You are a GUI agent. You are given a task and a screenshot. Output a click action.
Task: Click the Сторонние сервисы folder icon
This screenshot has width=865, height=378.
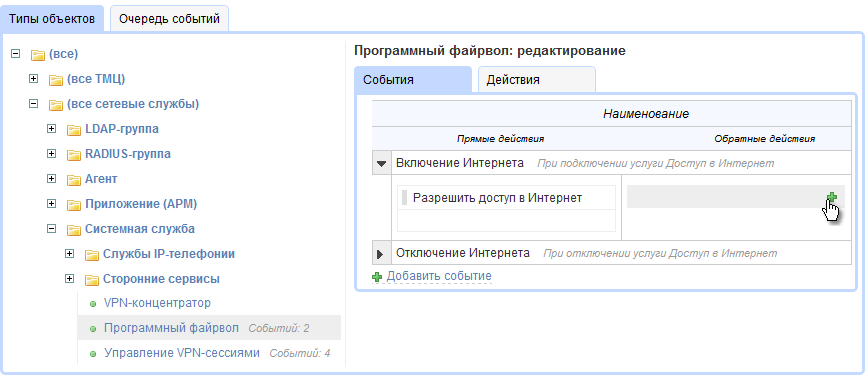coord(92,280)
